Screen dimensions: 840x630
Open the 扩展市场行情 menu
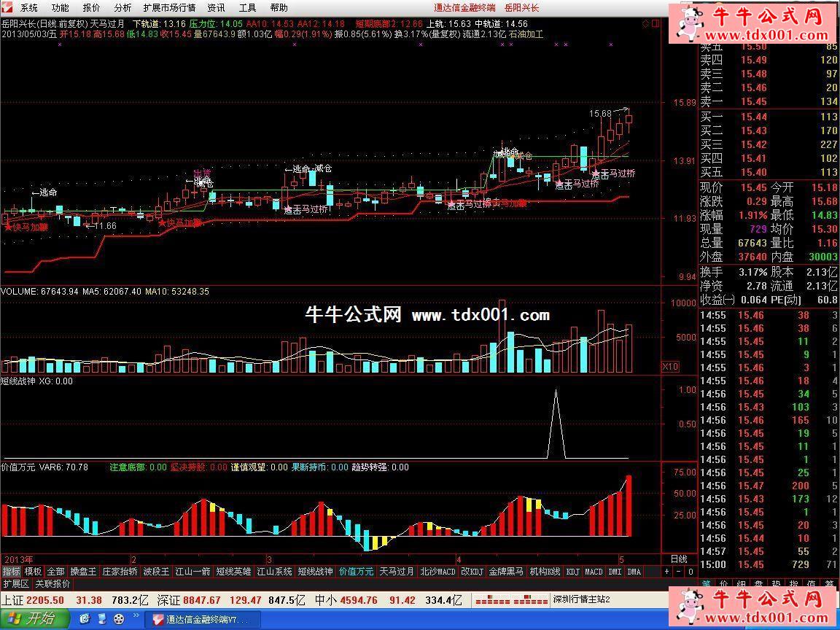(169, 8)
